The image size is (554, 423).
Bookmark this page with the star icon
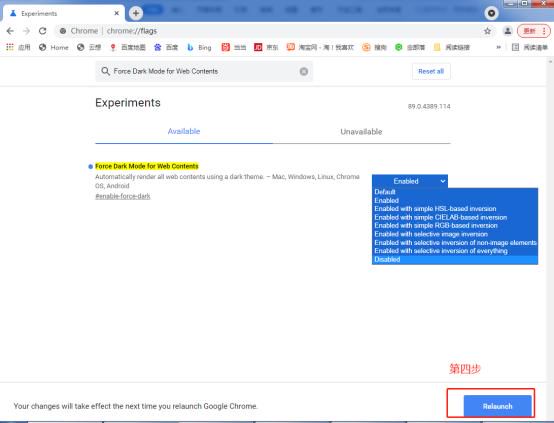tap(488, 31)
